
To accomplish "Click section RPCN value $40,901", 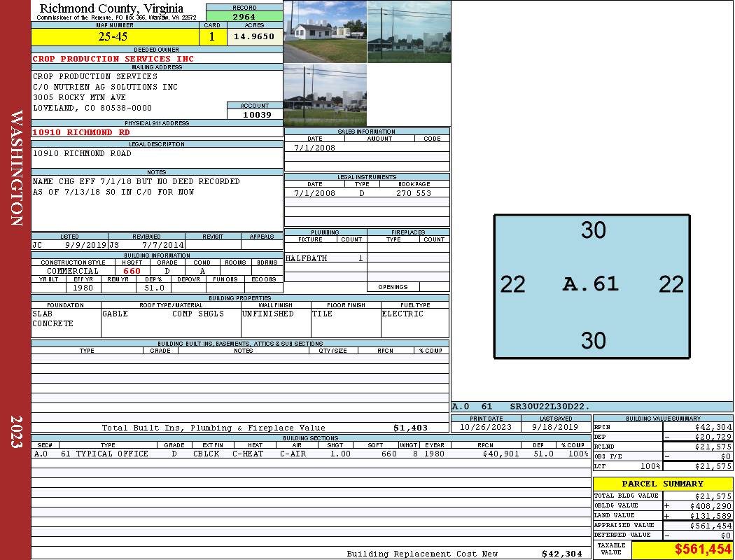I will [500, 454].
